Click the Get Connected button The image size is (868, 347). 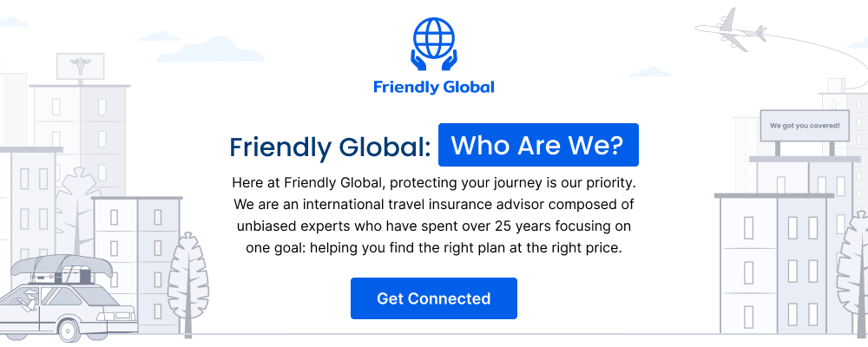click(433, 298)
